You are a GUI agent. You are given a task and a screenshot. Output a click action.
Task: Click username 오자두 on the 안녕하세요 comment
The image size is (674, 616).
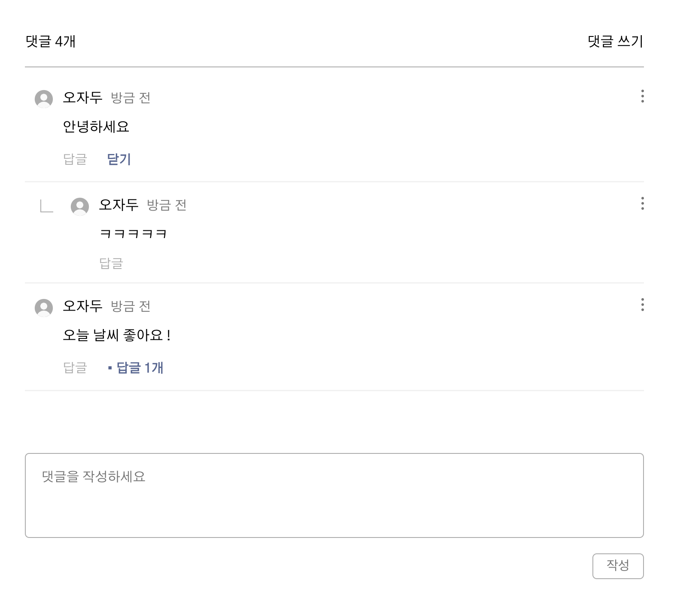82,97
